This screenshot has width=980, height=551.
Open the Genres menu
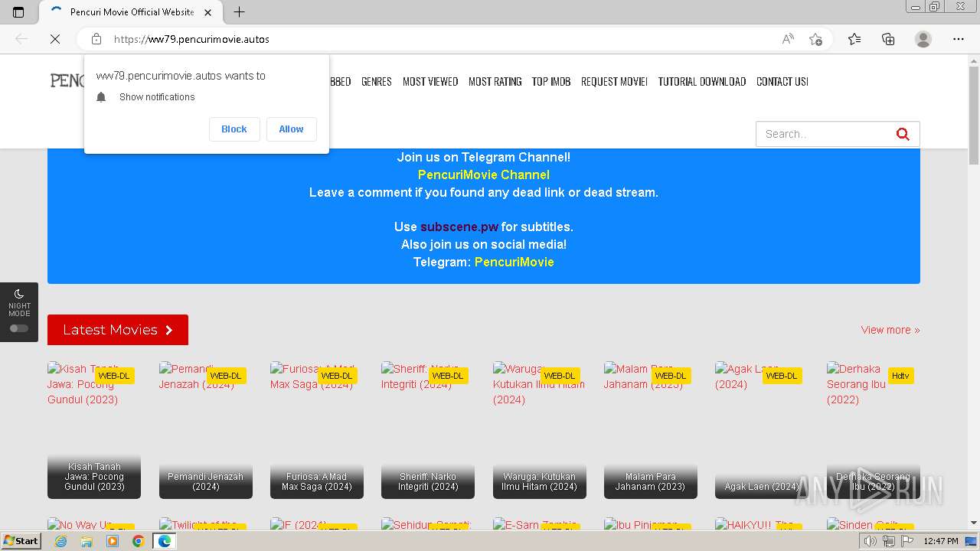(377, 82)
